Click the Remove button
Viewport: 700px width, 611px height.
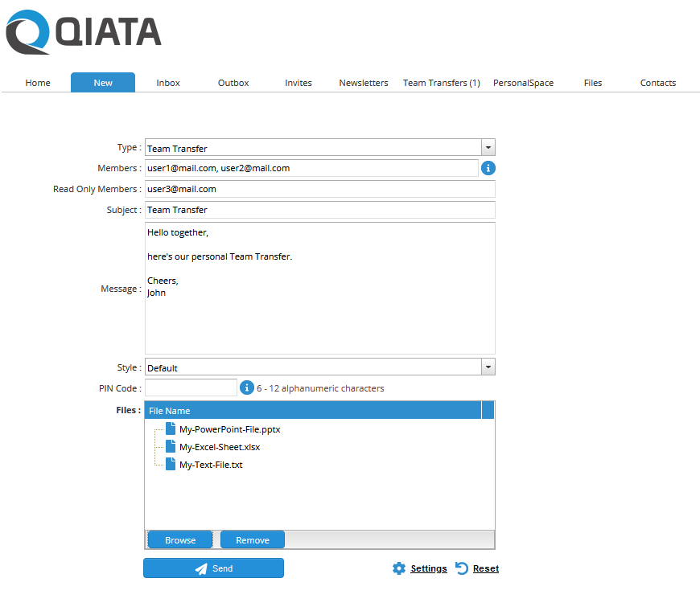[253, 540]
